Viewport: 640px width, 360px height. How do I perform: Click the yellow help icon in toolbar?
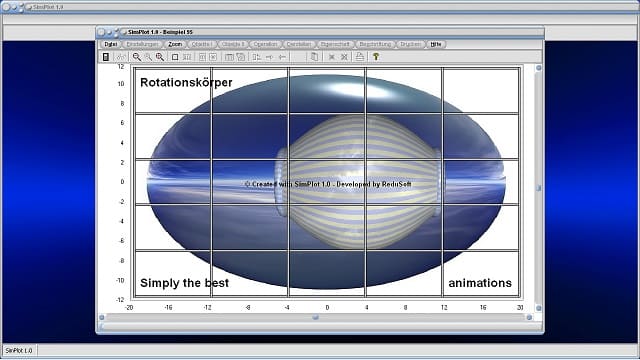376,57
